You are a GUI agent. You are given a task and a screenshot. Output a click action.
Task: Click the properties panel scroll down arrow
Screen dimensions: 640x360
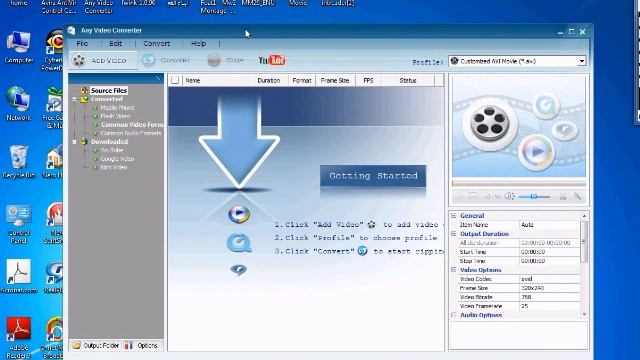[x=584, y=314]
